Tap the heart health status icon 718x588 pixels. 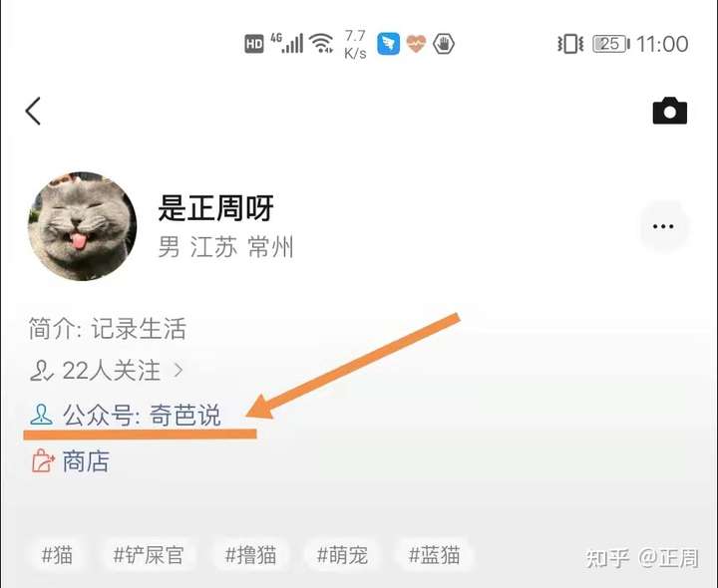click(416, 44)
